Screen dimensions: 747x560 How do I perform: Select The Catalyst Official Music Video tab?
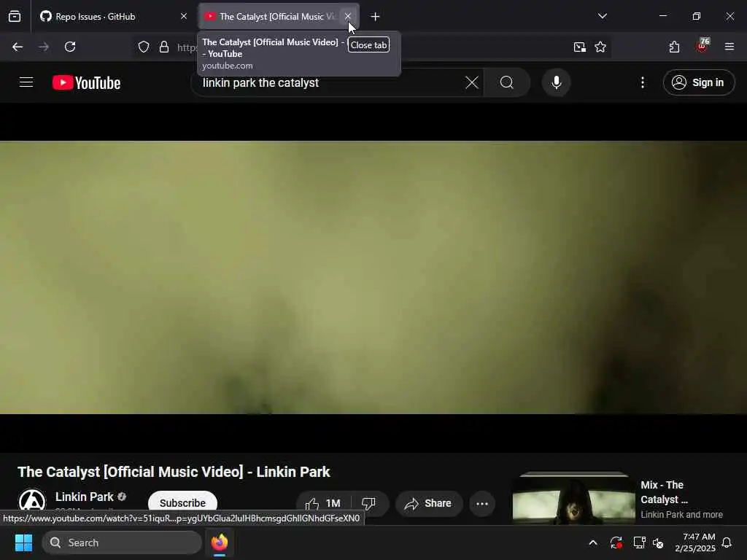(x=279, y=17)
